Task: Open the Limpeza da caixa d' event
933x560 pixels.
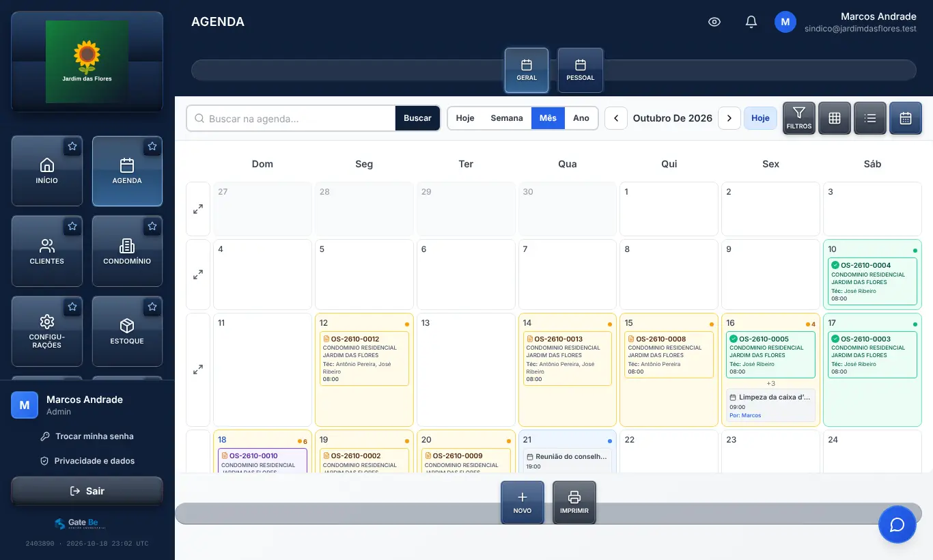Action: [770, 406]
